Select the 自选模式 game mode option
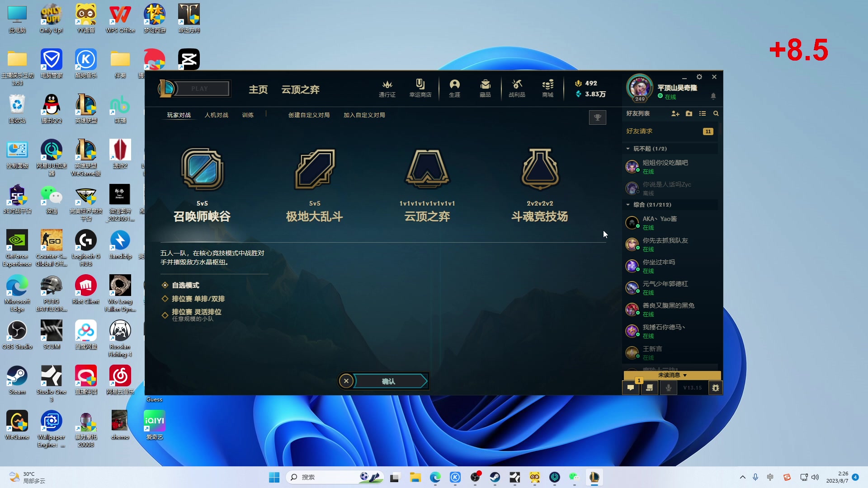868x488 pixels. click(x=184, y=285)
